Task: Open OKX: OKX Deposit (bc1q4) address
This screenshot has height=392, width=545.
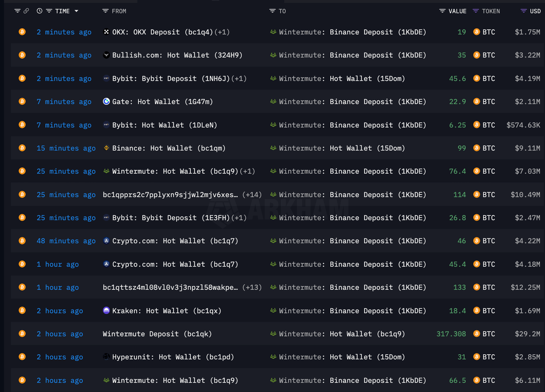Action: tap(163, 32)
